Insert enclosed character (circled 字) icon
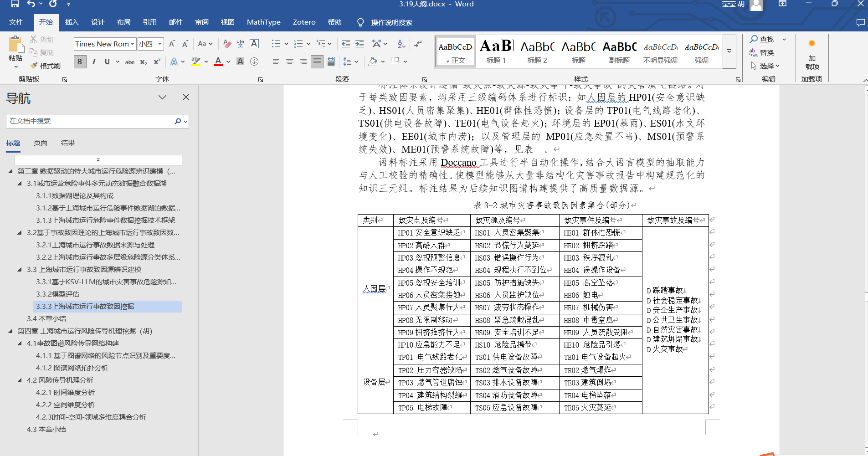The height and width of the screenshot is (456, 868). (254, 61)
